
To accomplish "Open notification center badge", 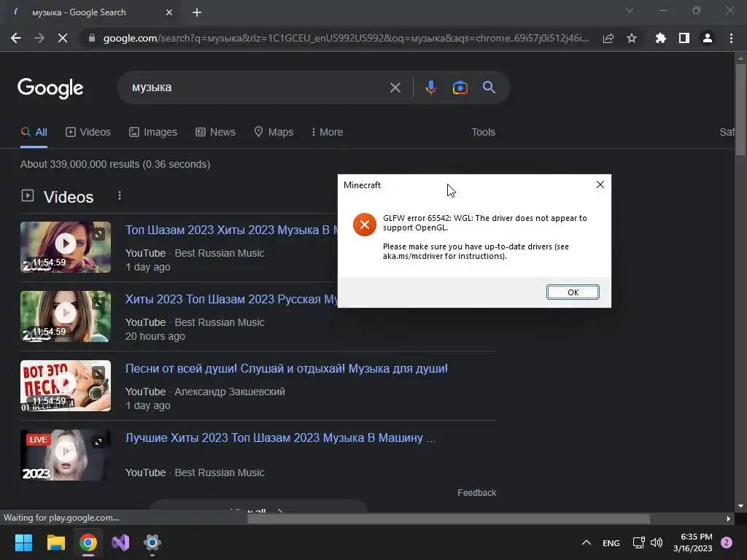I will [x=727, y=542].
